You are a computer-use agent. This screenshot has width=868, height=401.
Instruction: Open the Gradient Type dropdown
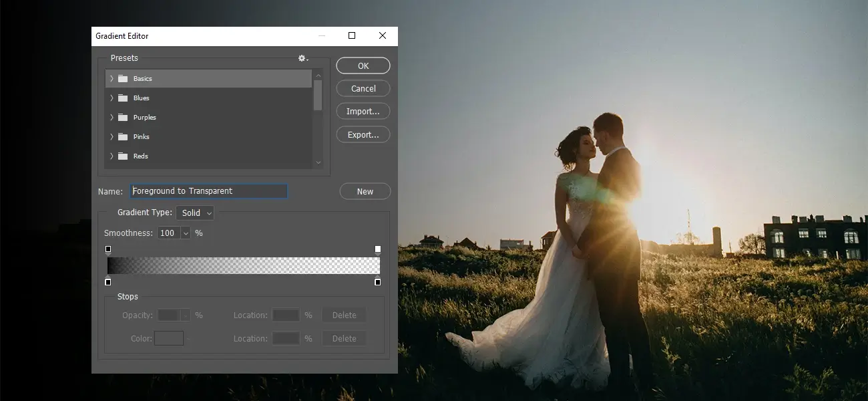click(194, 213)
